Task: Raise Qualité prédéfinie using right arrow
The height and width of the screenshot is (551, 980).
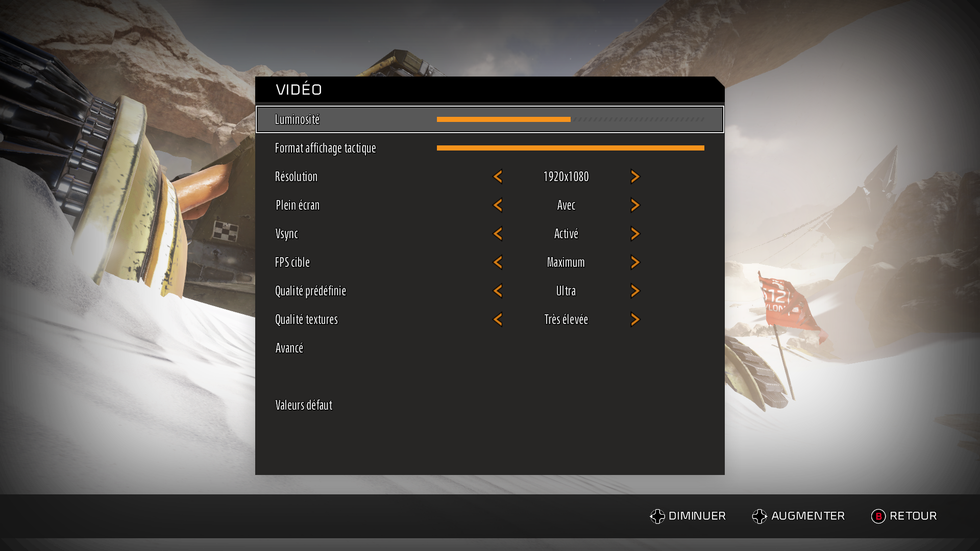Action: point(635,291)
